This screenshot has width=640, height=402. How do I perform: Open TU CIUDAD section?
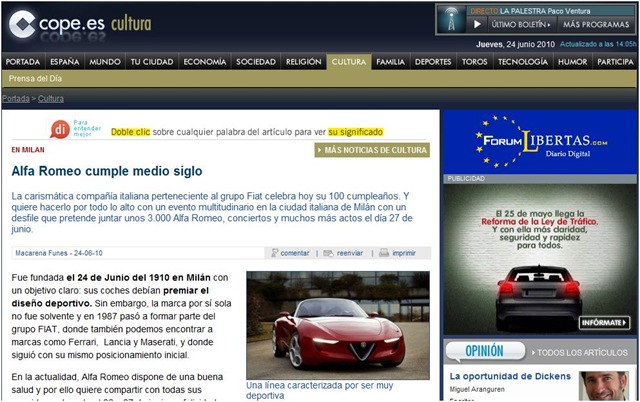(x=152, y=62)
